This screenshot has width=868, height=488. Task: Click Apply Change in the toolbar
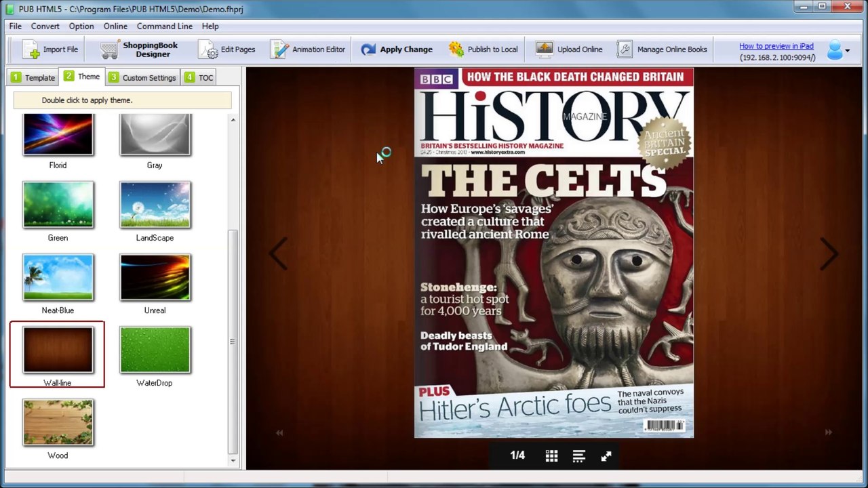pyautogui.click(x=397, y=49)
